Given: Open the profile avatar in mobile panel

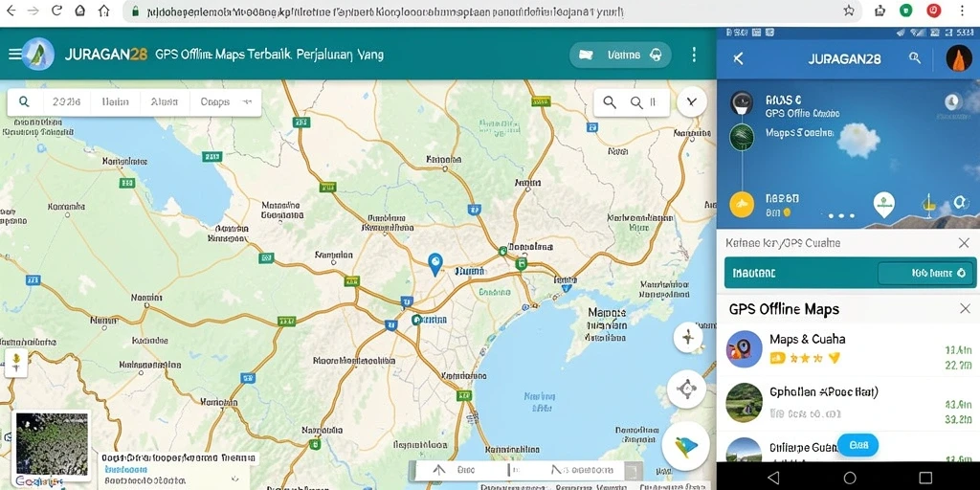Looking at the screenshot, I should click(x=959, y=58).
